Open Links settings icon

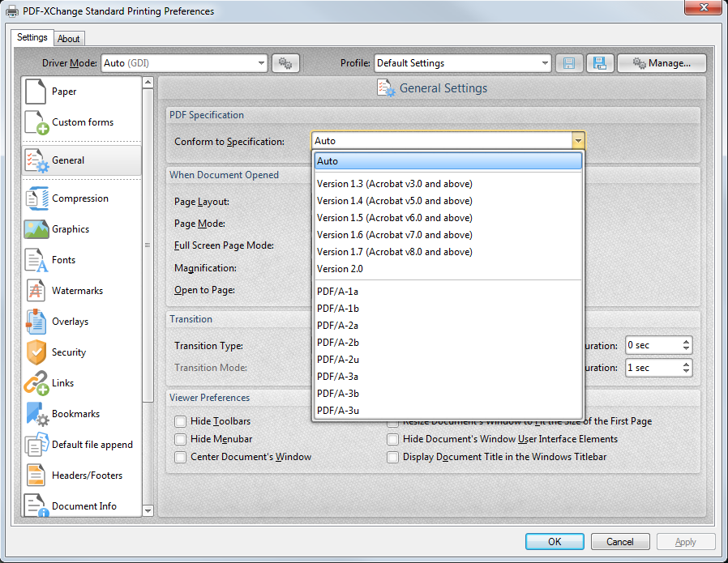point(36,383)
